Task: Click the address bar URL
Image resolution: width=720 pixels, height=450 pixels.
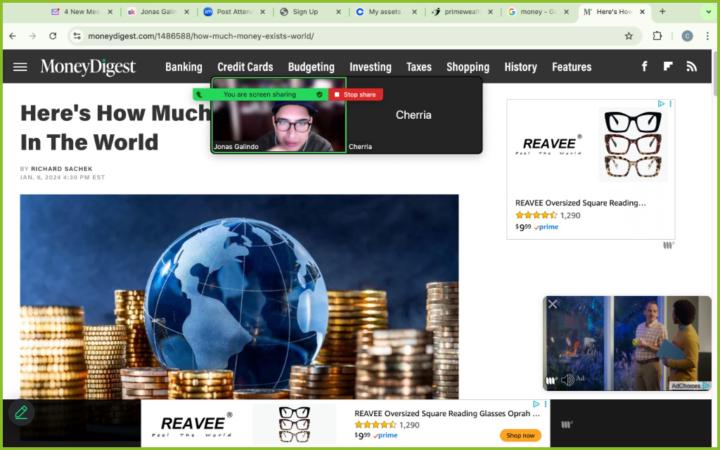Action: coord(201,36)
